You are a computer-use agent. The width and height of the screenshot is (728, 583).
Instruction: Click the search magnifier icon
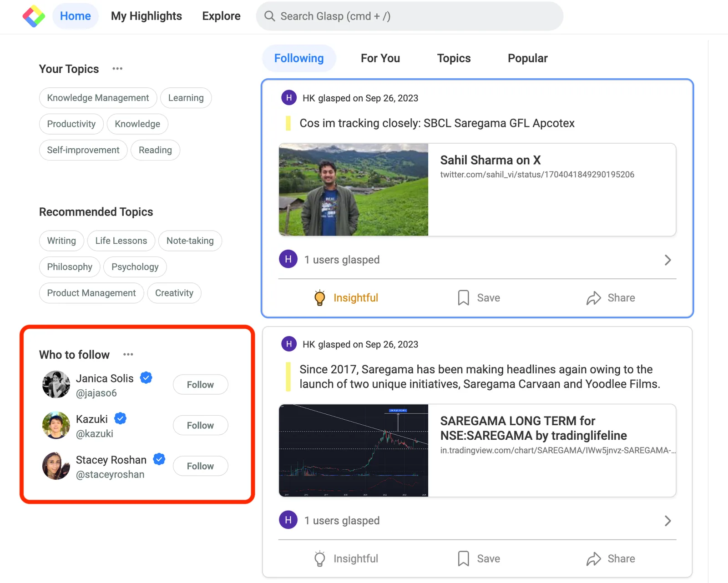[x=269, y=16]
